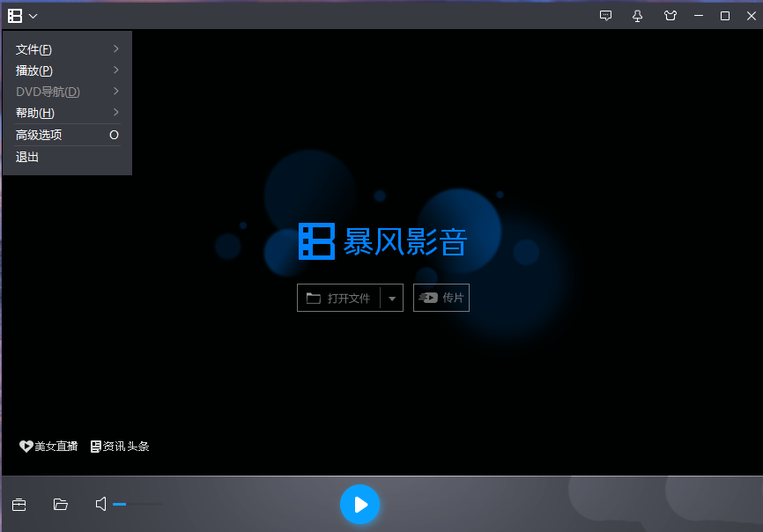Select the DVD导航(D) menu item
Screen dimensions: 763x532
[68, 92]
